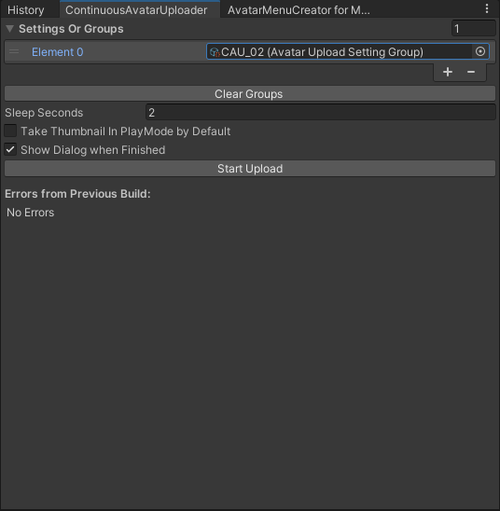
Task: Switch to the History tab
Action: point(26,10)
